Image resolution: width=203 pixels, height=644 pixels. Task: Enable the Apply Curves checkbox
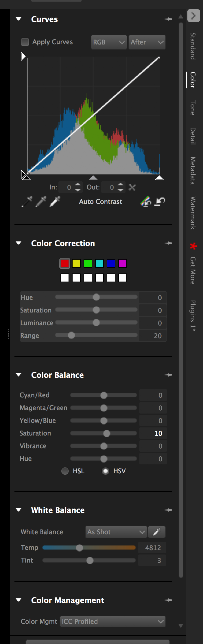(x=25, y=42)
